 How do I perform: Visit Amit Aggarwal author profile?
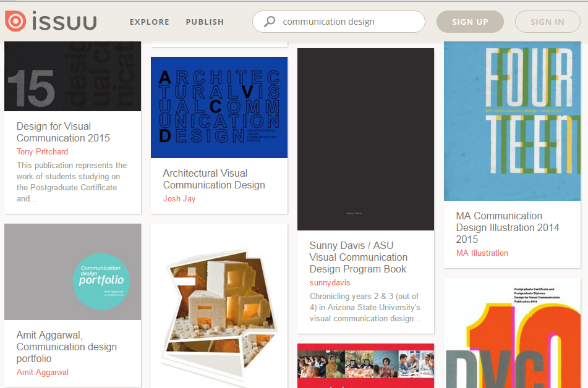click(42, 372)
